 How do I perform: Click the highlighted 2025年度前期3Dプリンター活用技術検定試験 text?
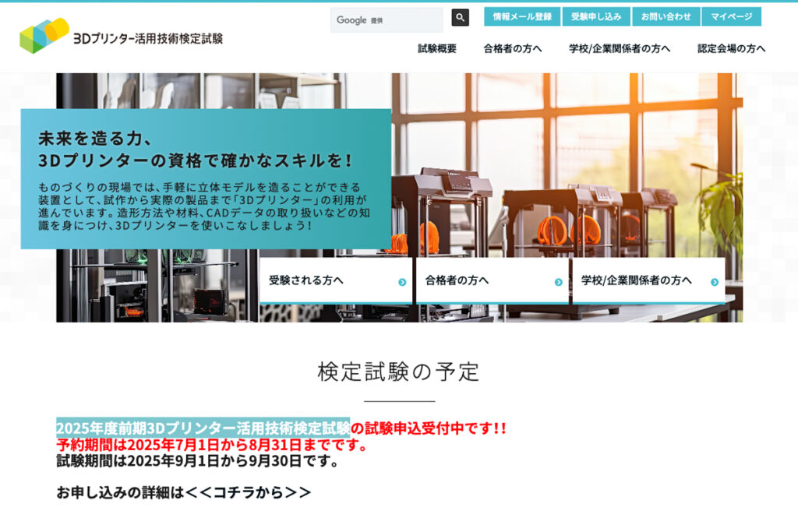(x=203, y=428)
